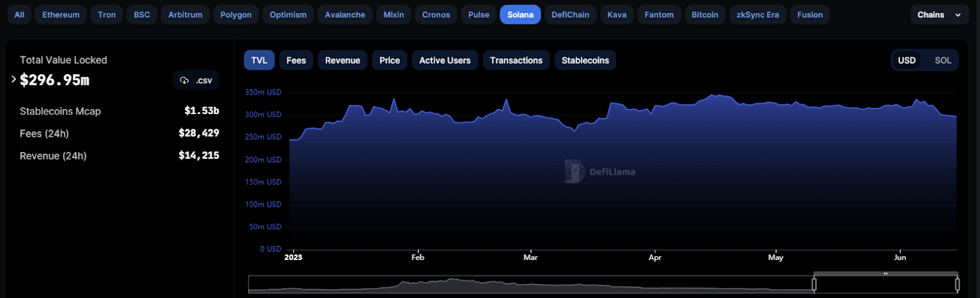The height and width of the screenshot is (298, 980).
Task: Select the Fantom chain
Action: (x=659, y=15)
